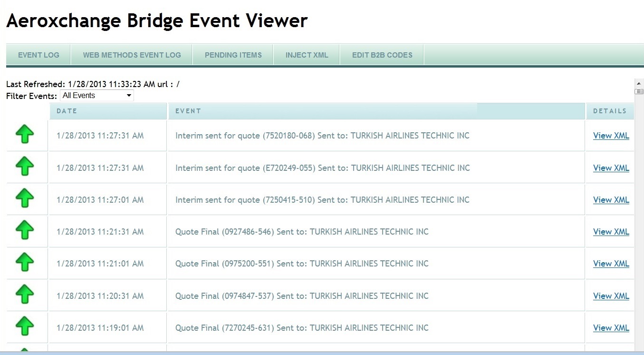View XML for interim quote 7520180-068

(611, 136)
